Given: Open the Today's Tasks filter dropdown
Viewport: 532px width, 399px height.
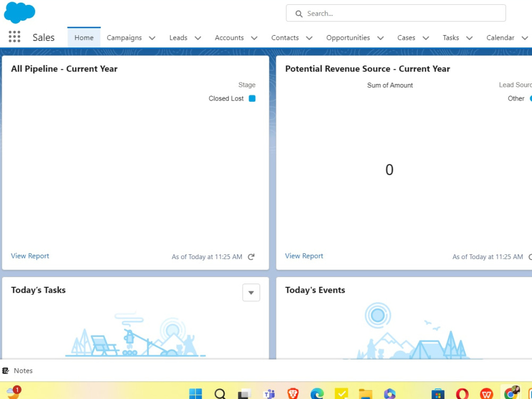Looking at the screenshot, I should [251, 293].
